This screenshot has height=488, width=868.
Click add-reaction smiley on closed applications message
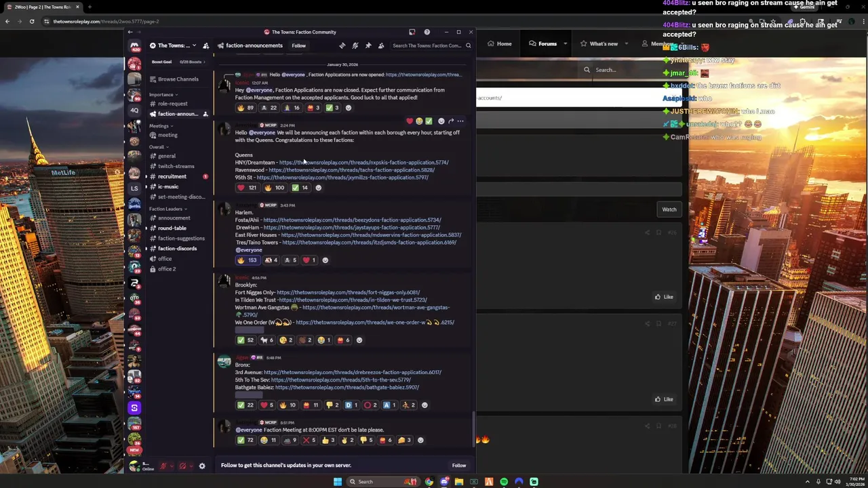point(349,108)
